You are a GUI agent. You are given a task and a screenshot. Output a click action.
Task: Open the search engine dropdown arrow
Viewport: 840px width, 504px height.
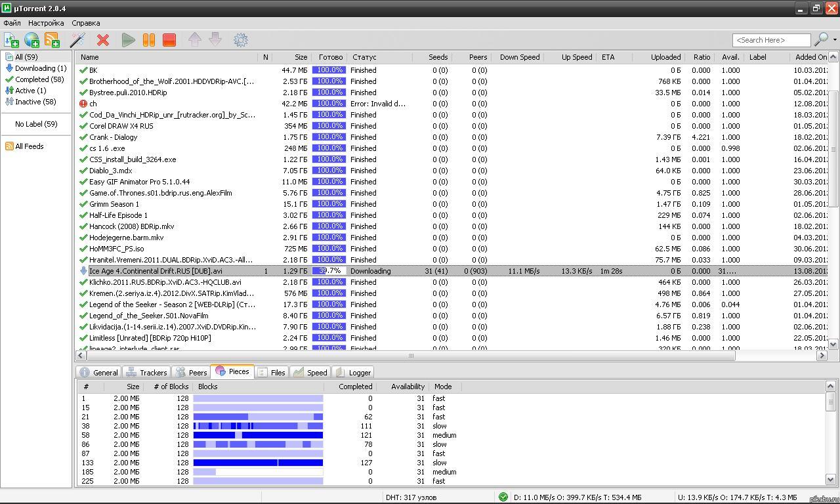tap(835, 40)
